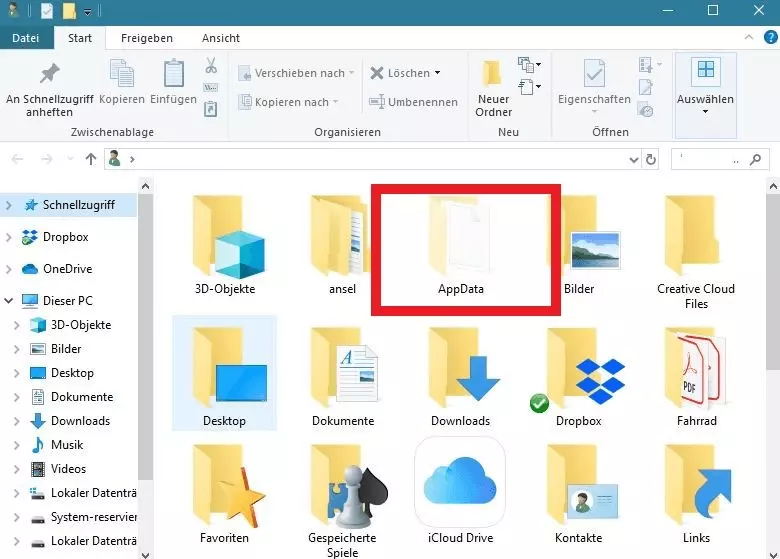Click the refresh button beside the address bar
This screenshot has height=559, width=780.
[651, 160]
